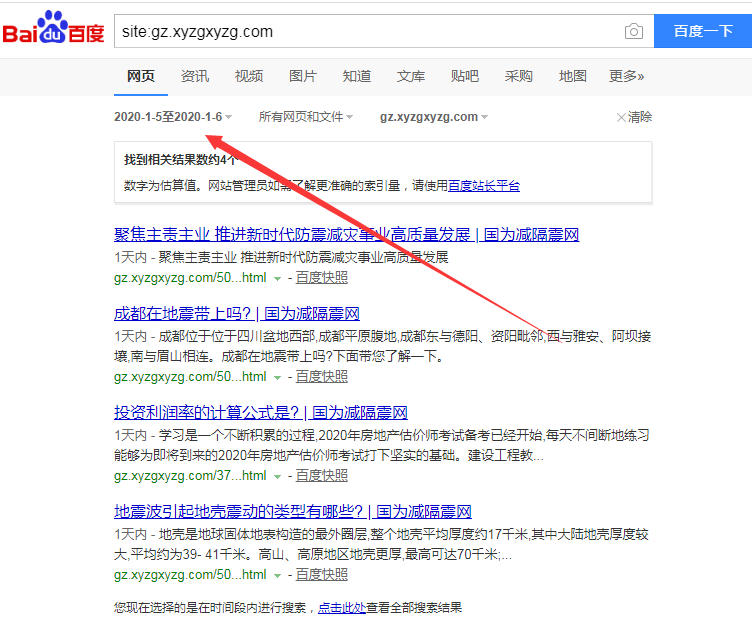The width and height of the screenshot is (752, 643).
Task: Switch to the 文库 tab
Action: [411, 76]
